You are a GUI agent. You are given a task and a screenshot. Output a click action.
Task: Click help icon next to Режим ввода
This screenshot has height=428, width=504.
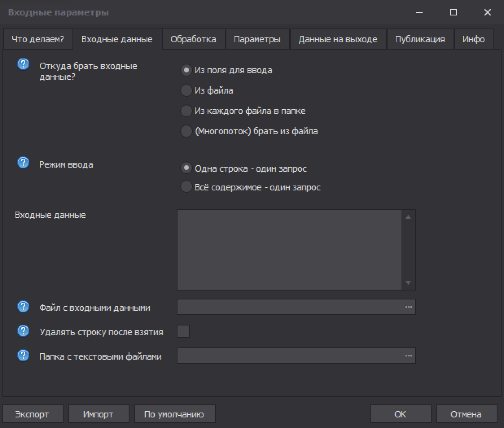[x=23, y=163]
